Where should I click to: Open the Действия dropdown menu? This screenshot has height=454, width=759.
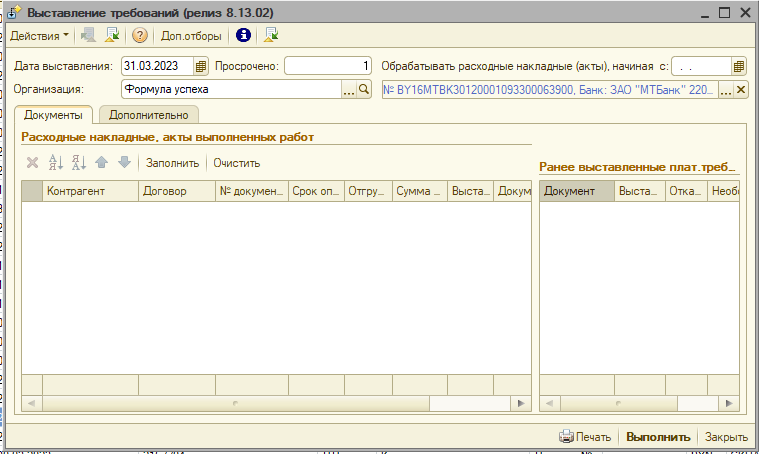[40, 36]
